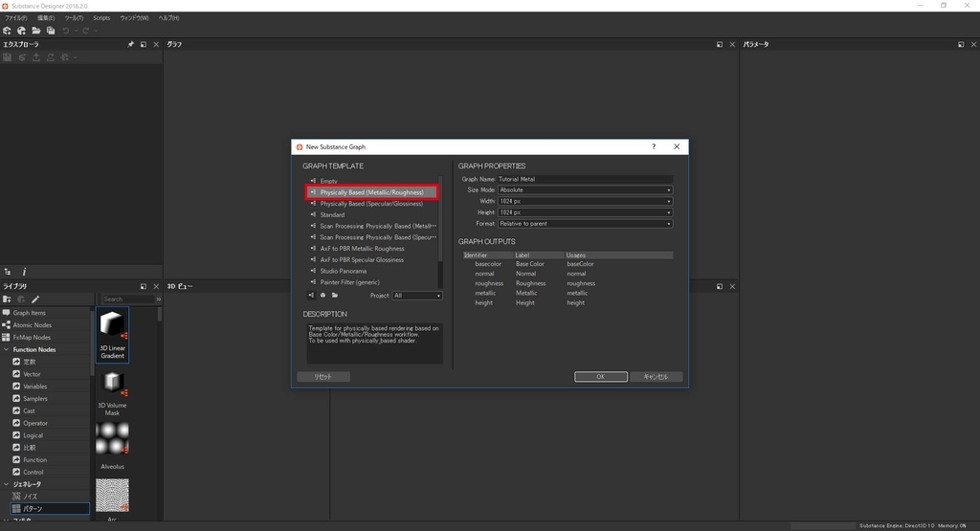Open a package with the folder icon

36,31
